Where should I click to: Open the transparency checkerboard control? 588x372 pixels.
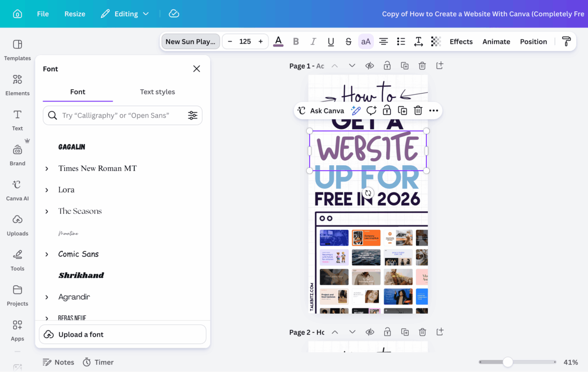(x=436, y=42)
